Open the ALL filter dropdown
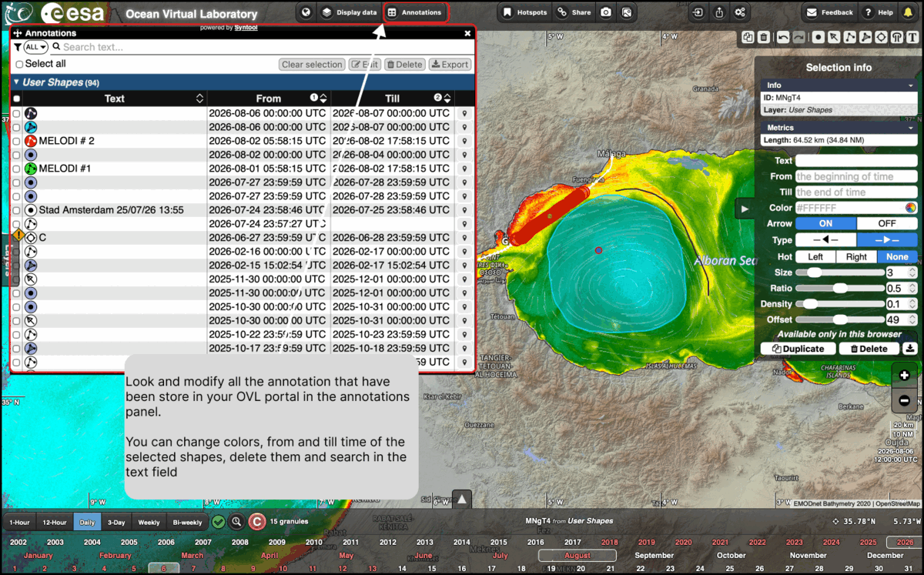924x575 pixels. click(35, 48)
